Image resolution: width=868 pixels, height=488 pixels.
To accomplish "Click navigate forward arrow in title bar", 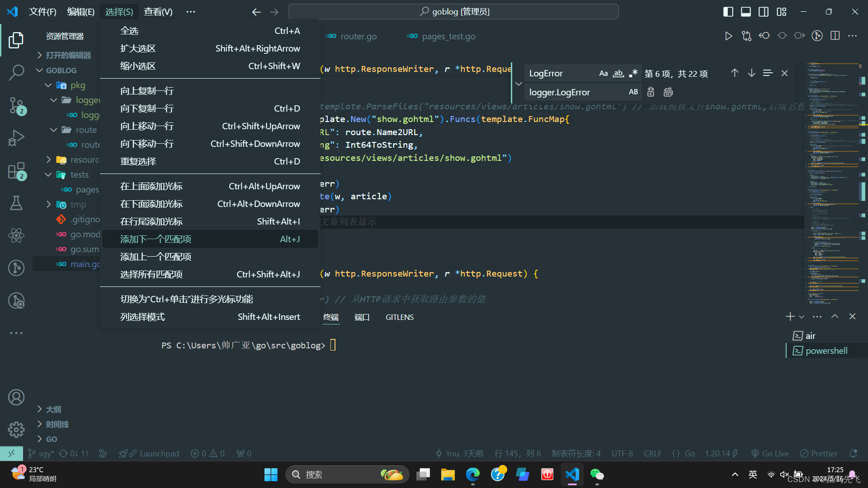I will [274, 12].
